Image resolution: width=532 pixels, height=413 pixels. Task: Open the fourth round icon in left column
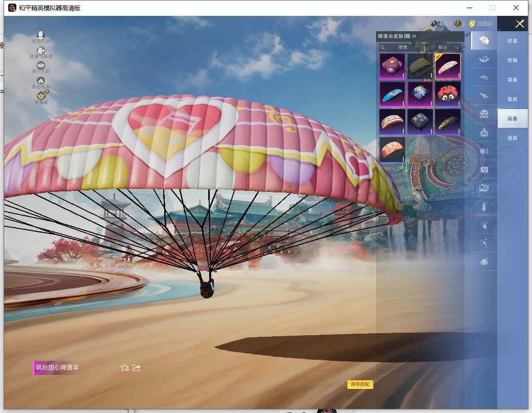[41, 81]
